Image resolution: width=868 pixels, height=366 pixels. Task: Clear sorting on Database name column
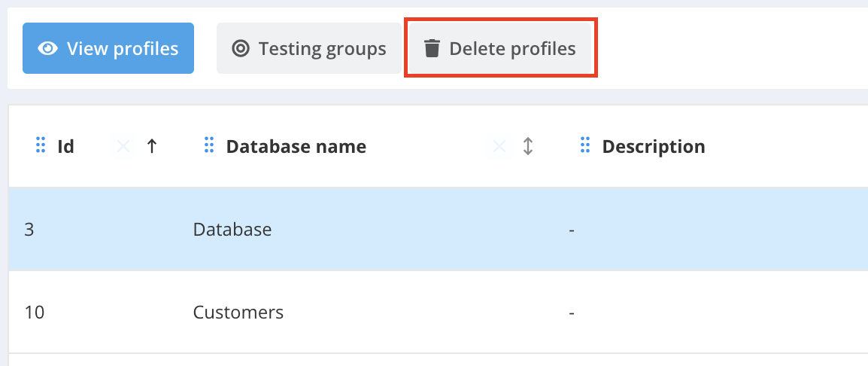pyautogui.click(x=499, y=146)
